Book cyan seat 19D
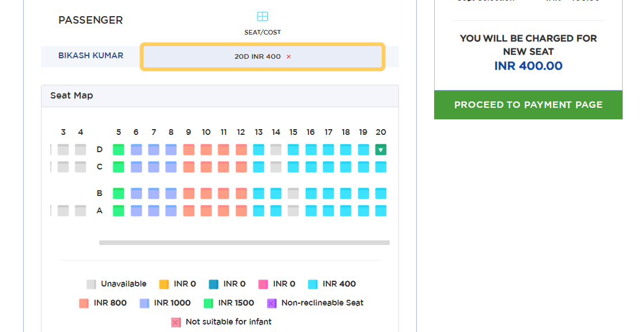 (363, 150)
